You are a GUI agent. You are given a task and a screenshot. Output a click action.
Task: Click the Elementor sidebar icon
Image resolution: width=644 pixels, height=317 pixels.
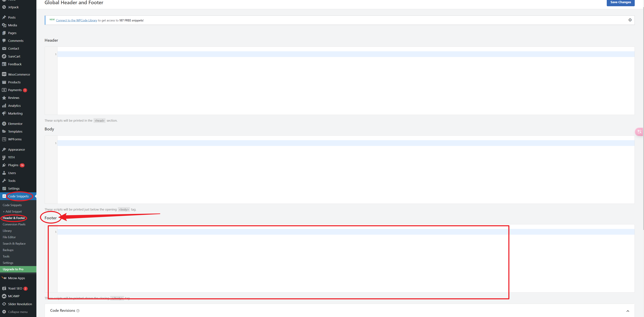4,123
